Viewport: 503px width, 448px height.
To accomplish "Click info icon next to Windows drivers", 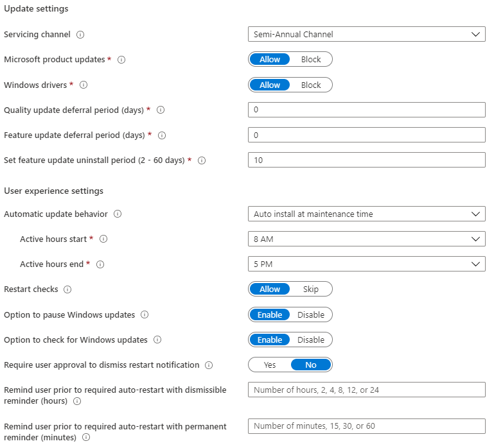I will [x=84, y=85].
